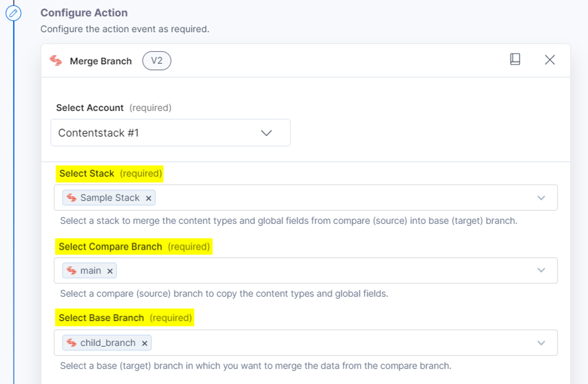Close the Merge Branch panel
This screenshot has width=588, height=384.
[x=550, y=60]
